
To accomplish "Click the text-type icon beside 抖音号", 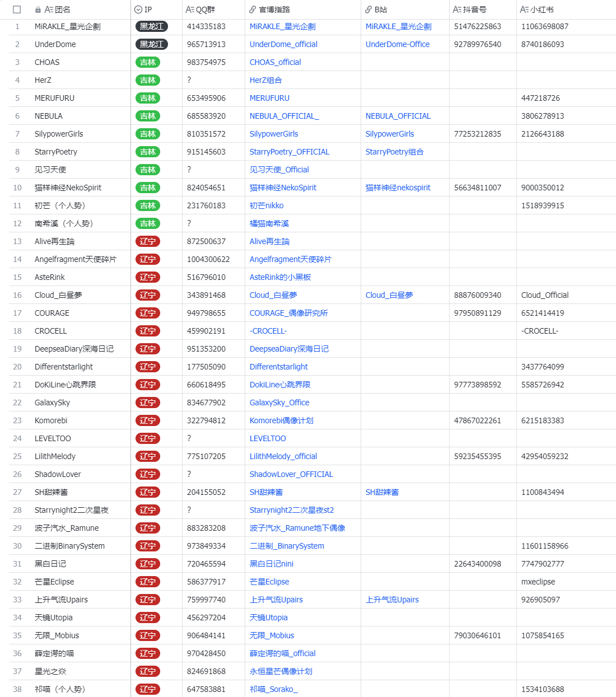I will (458, 10).
